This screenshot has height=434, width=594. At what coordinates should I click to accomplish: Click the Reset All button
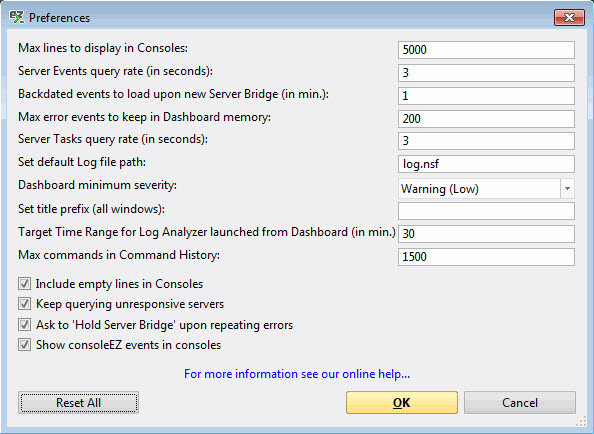[78, 403]
